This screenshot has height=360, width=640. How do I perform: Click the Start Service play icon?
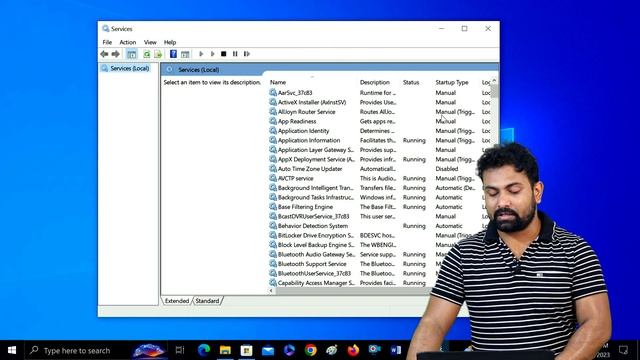click(x=201, y=54)
